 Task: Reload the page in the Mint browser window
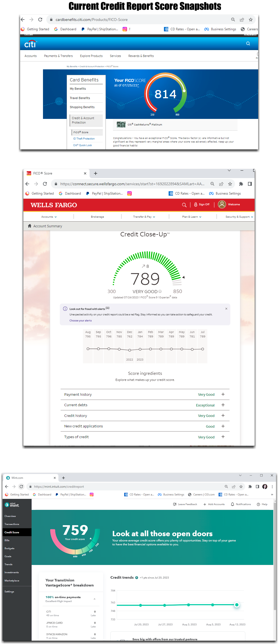pos(21,487)
